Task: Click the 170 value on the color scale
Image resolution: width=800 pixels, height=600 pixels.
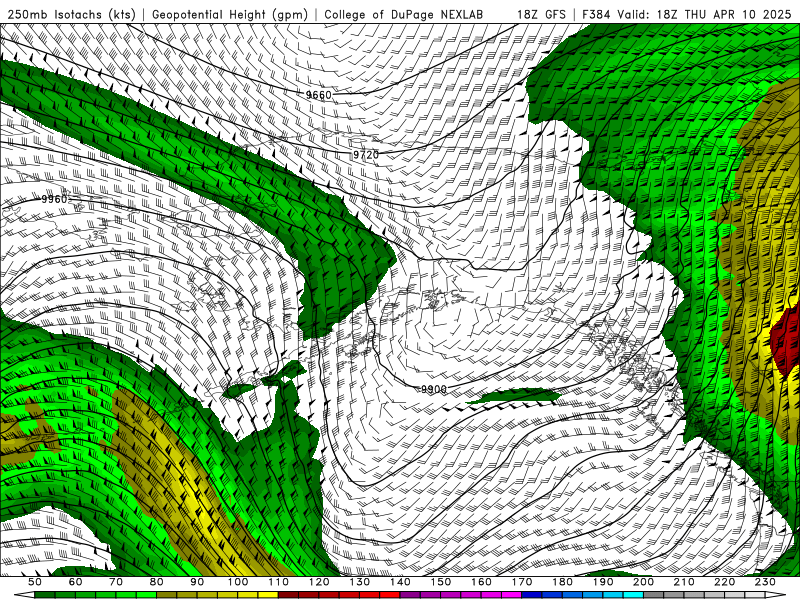Action: click(x=522, y=582)
